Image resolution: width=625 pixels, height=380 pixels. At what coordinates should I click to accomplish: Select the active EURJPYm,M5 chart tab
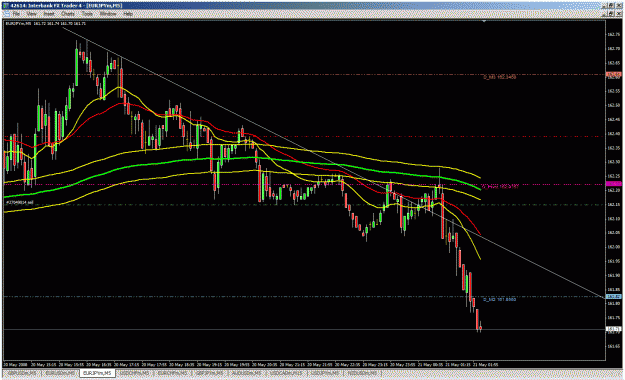[98, 373]
